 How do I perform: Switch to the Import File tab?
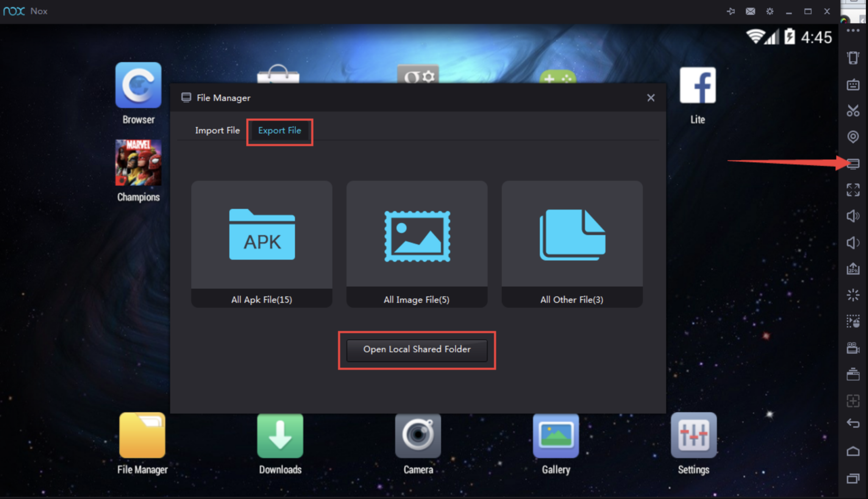[x=217, y=131]
